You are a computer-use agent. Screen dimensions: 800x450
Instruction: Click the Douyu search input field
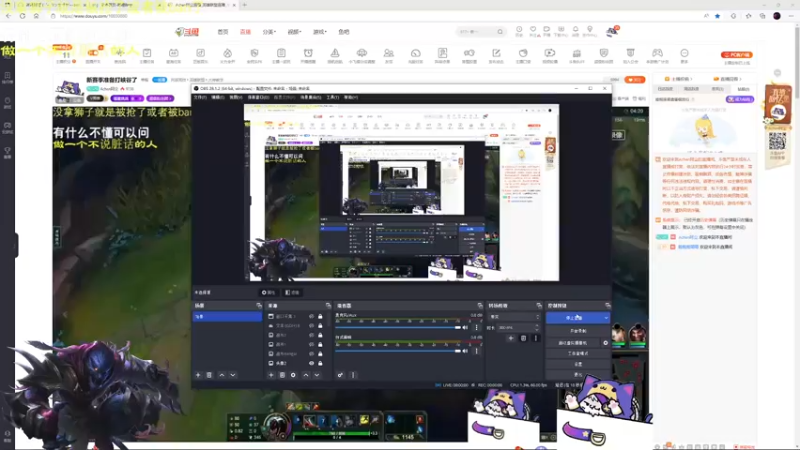(477, 32)
